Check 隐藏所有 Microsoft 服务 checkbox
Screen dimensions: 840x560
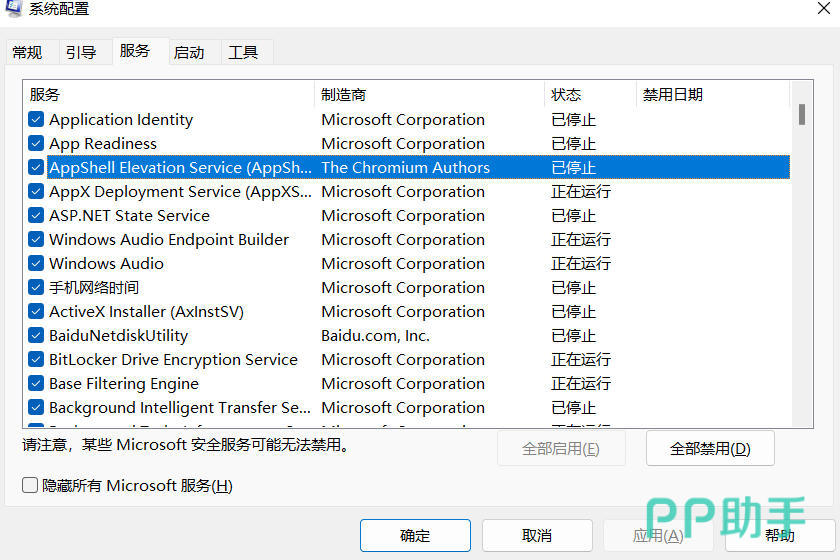point(30,486)
